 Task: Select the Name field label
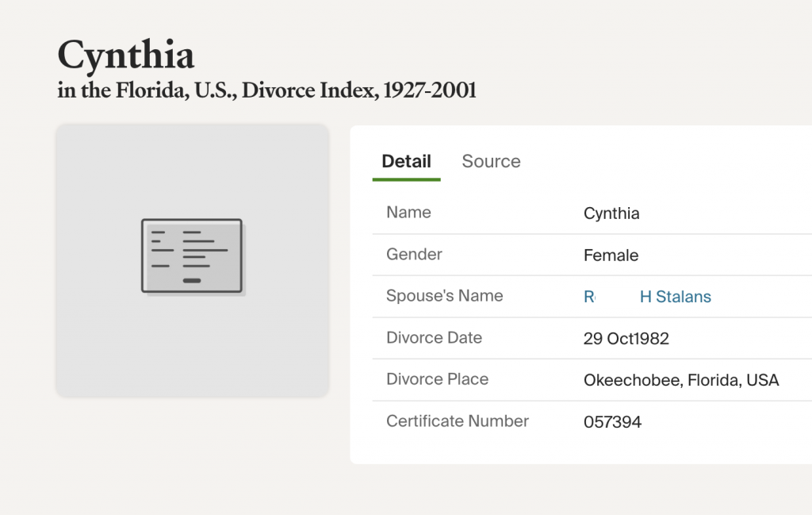coord(408,212)
